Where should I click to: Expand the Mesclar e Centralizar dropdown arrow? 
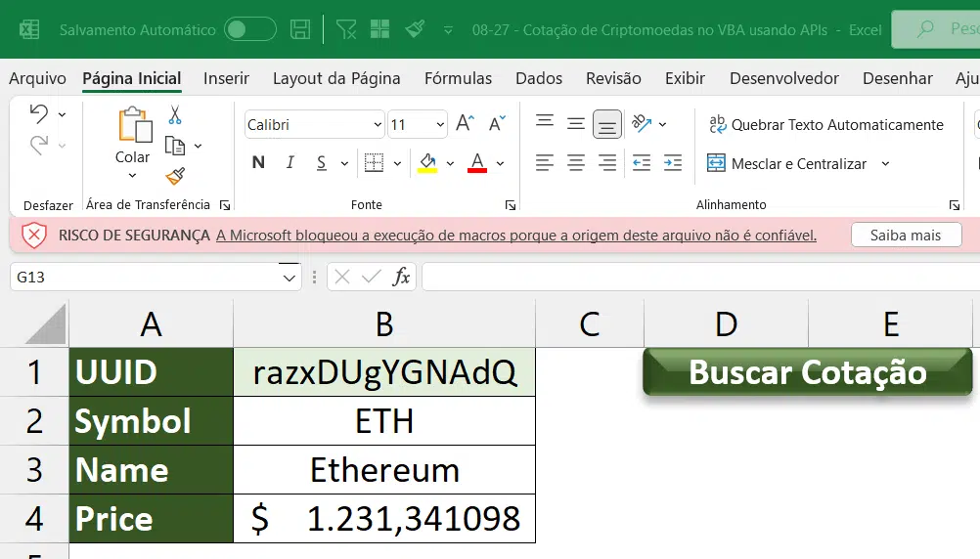pos(885,163)
